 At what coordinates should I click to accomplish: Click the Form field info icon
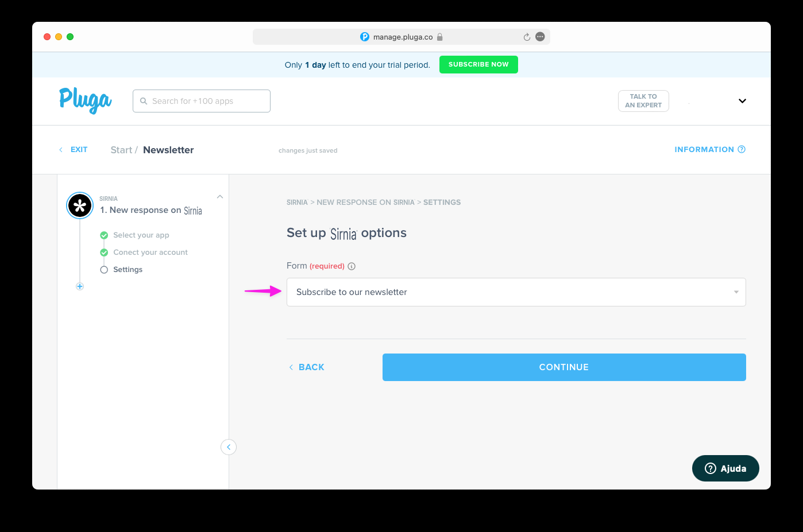point(352,266)
